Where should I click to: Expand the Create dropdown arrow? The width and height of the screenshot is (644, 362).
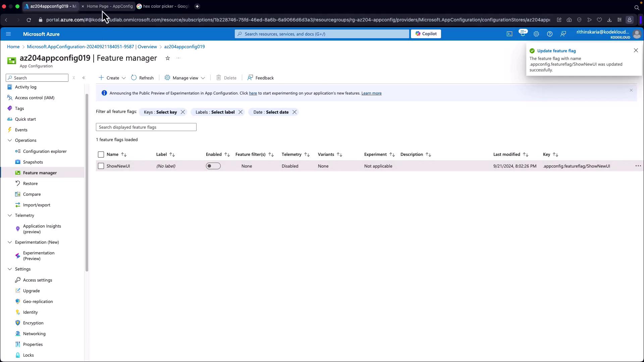tap(124, 78)
